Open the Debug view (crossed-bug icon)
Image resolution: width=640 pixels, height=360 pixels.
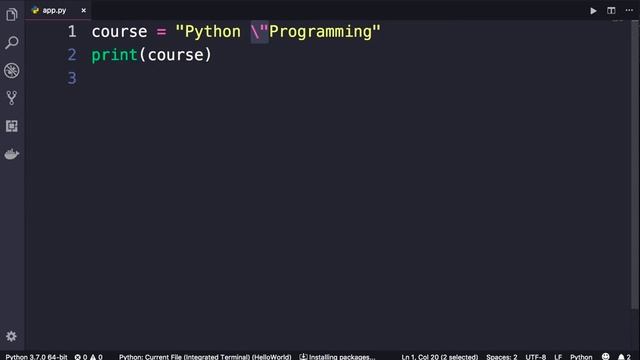(11, 71)
